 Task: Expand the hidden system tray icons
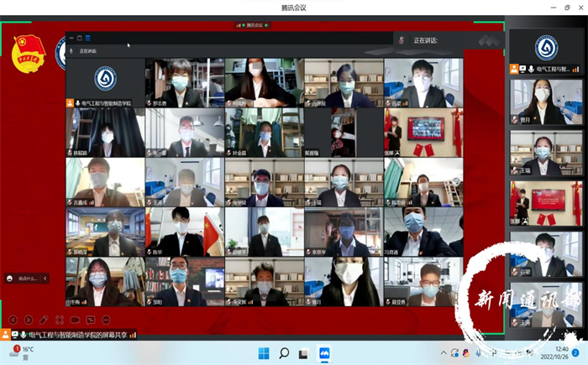point(444,352)
